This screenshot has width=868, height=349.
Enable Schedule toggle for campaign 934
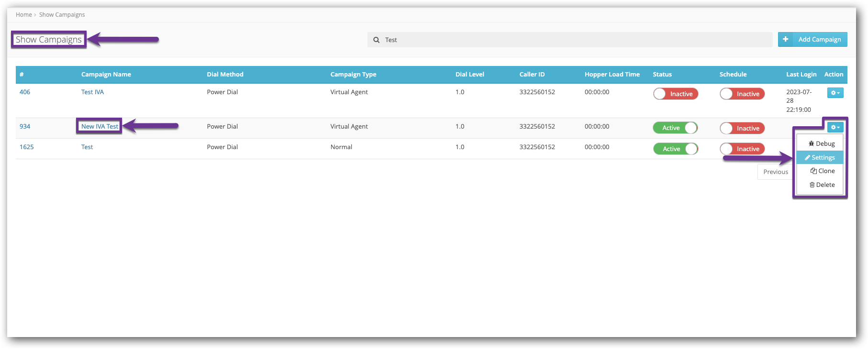point(742,128)
